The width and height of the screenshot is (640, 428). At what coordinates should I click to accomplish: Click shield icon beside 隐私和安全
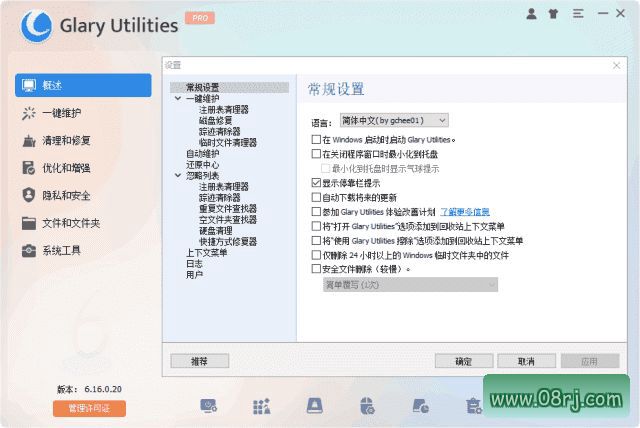(29, 195)
